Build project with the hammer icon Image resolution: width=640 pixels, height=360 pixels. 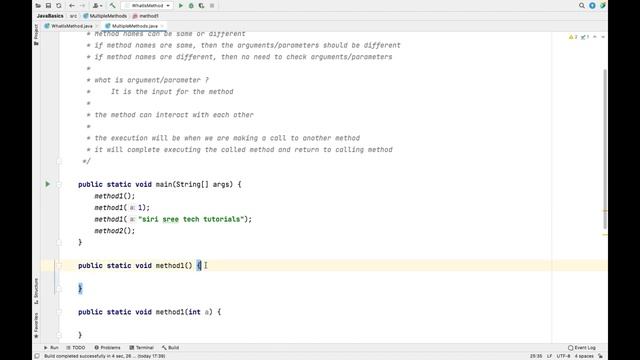click(x=112, y=5)
